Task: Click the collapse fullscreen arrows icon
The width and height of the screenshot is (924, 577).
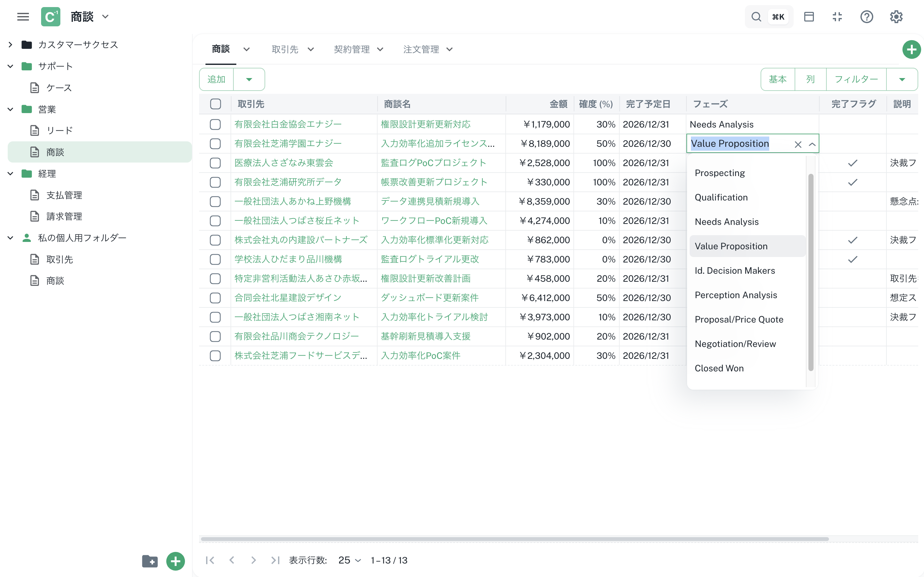Action: pyautogui.click(x=837, y=17)
